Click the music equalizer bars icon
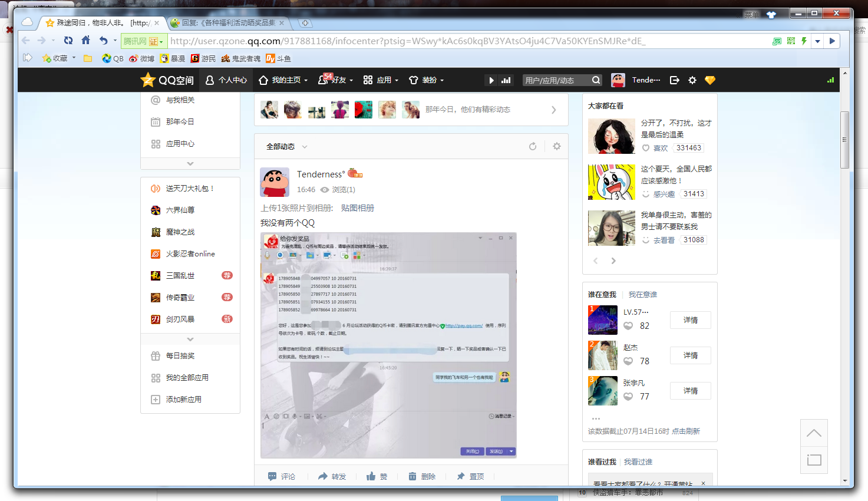The height and width of the screenshot is (501, 868). tap(506, 80)
